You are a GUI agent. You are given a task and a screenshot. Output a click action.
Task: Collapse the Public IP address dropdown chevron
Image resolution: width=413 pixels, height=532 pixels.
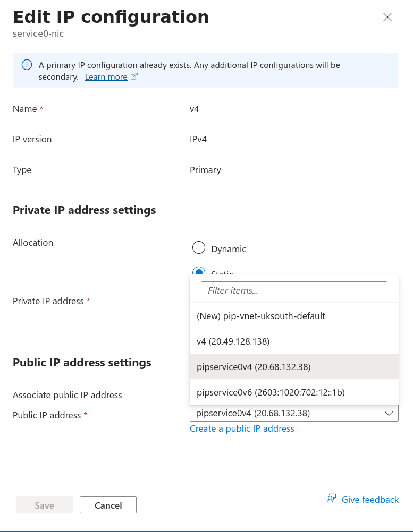pyautogui.click(x=389, y=413)
